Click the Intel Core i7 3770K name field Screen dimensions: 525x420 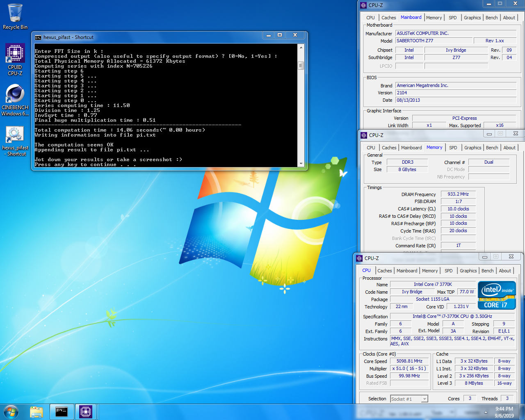[433, 284]
